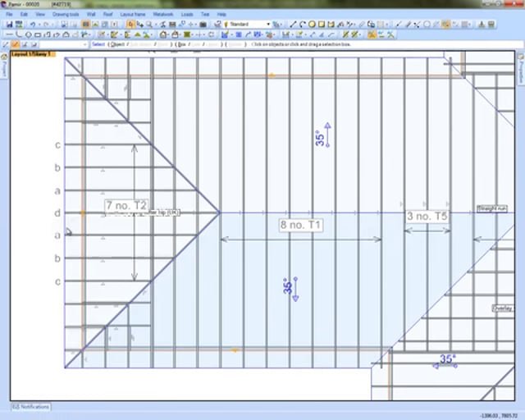Viewport: 525px width, 420px height.
Task: Toggle the fourth small icon in third row
Action: (34, 44)
